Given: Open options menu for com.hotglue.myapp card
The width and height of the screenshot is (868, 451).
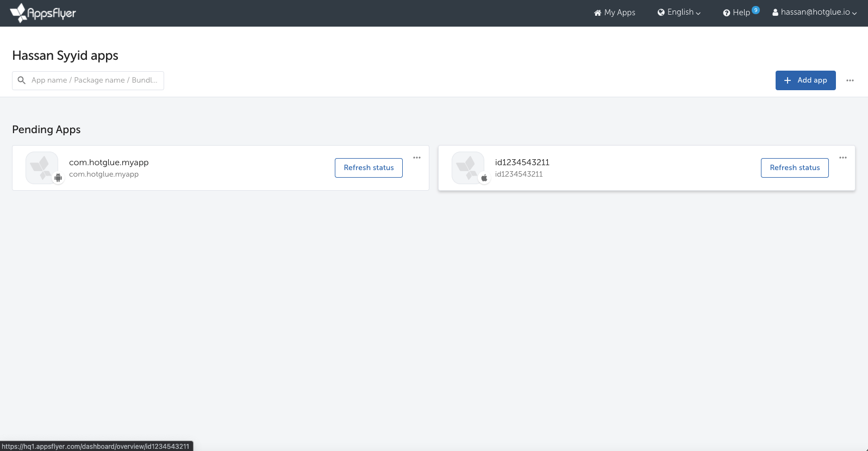Looking at the screenshot, I should [x=417, y=158].
